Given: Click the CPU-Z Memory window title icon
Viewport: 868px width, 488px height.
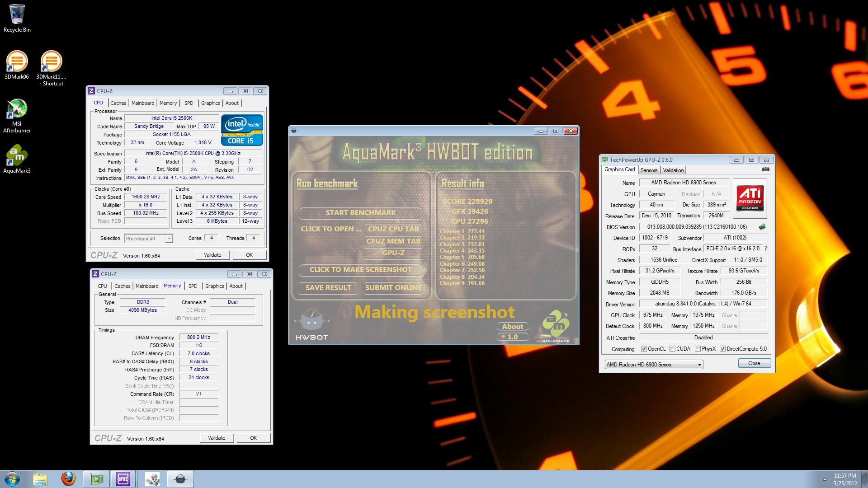Looking at the screenshot, I should [x=95, y=274].
